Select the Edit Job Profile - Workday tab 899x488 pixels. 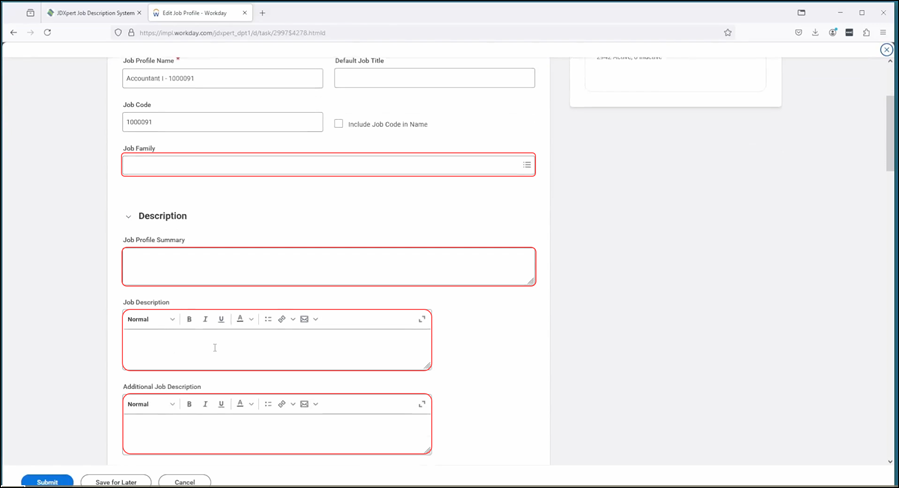[196, 13]
